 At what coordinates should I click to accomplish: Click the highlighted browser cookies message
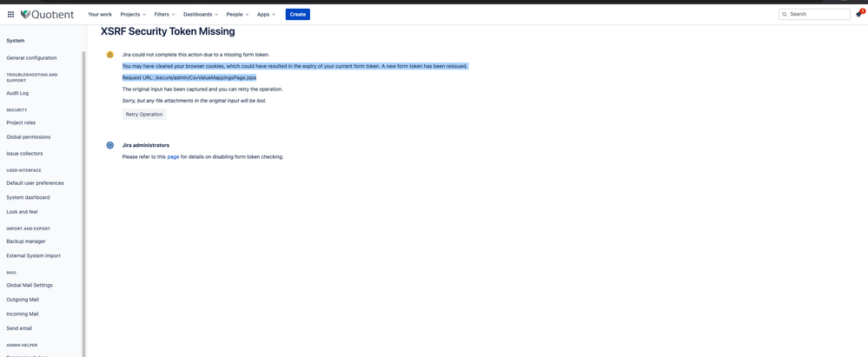click(x=295, y=66)
